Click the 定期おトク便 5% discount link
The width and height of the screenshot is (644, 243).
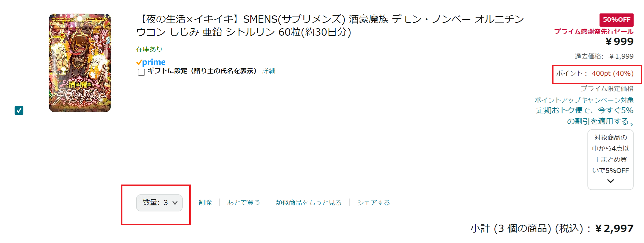pyautogui.click(x=585, y=116)
